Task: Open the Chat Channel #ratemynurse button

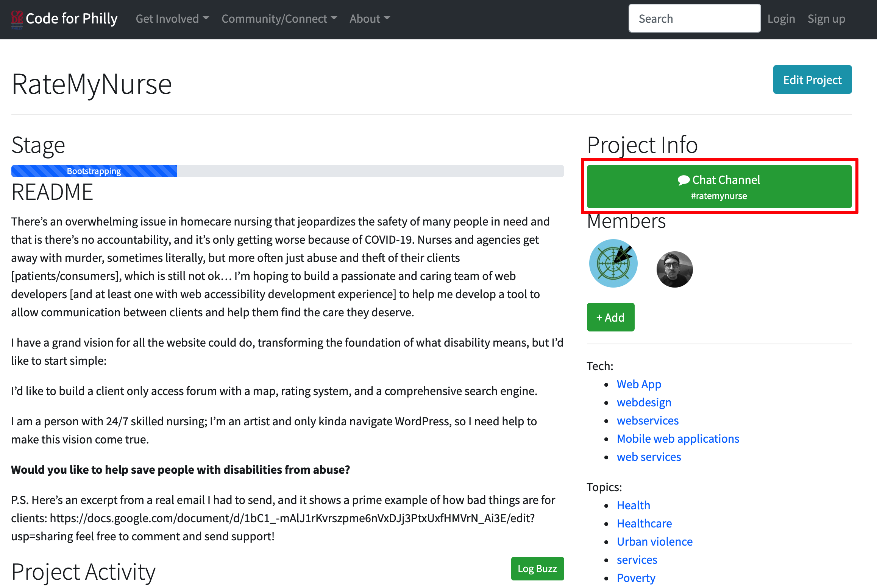Action: tap(719, 187)
